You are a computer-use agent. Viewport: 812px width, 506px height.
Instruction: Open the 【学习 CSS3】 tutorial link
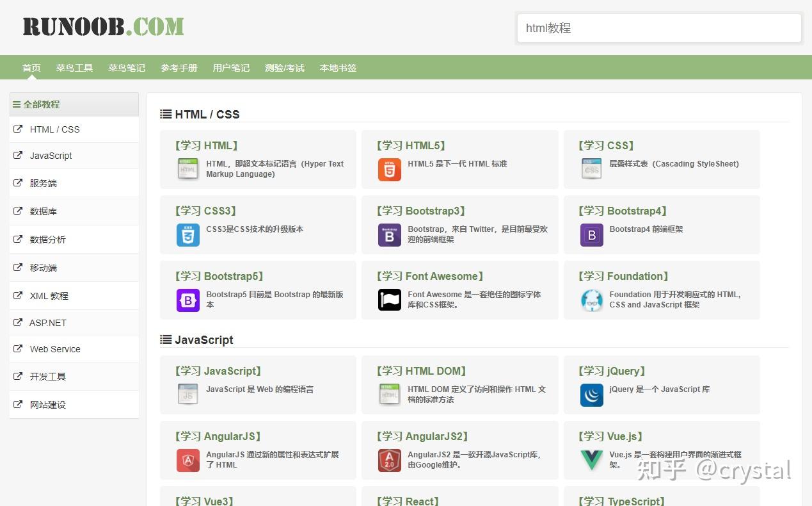tap(206, 211)
